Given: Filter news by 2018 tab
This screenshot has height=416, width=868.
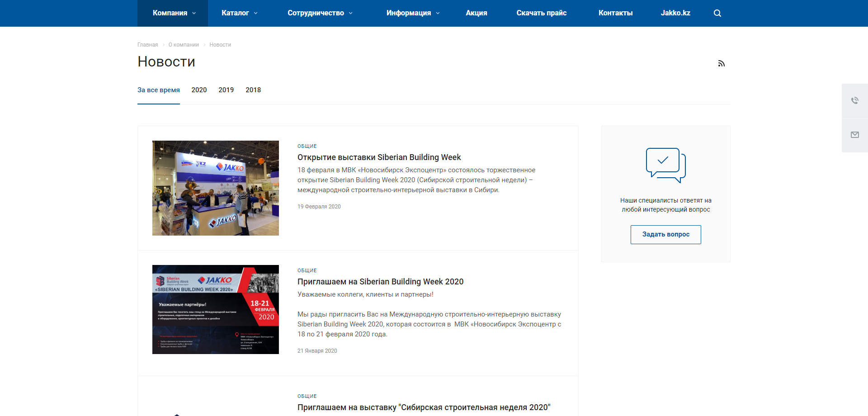Looking at the screenshot, I should click(x=253, y=90).
